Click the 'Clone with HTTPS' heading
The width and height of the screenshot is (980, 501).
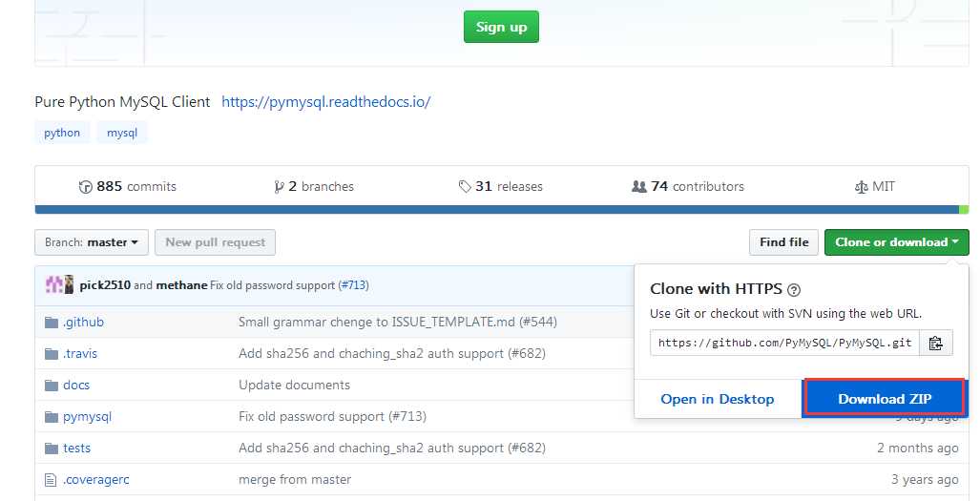coord(717,289)
